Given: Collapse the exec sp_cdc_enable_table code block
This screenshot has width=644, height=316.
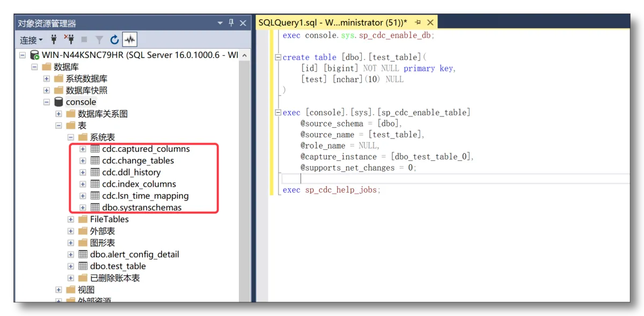Looking at the screenshot, I should coord(278,113).
